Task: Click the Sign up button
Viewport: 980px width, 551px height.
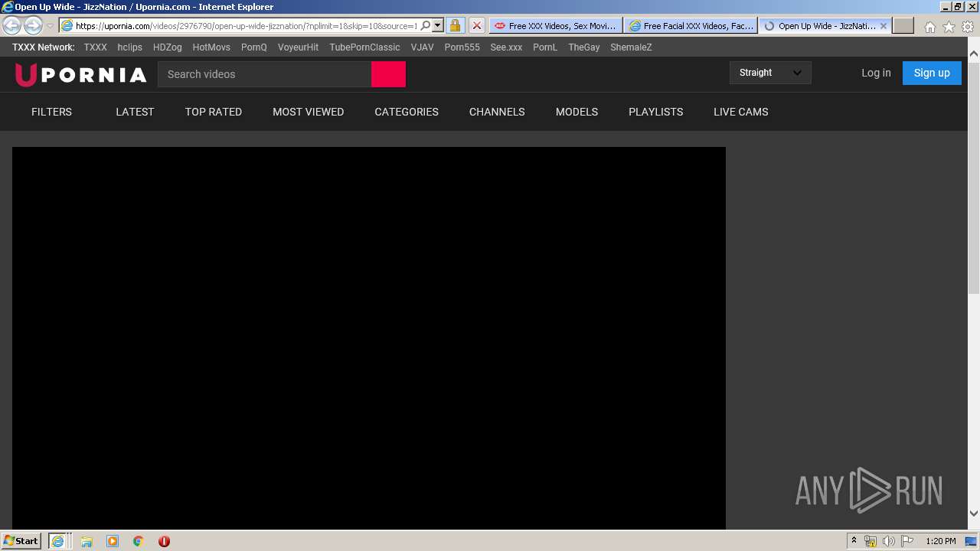Action: pyautogui.click(x=932, y=73)
